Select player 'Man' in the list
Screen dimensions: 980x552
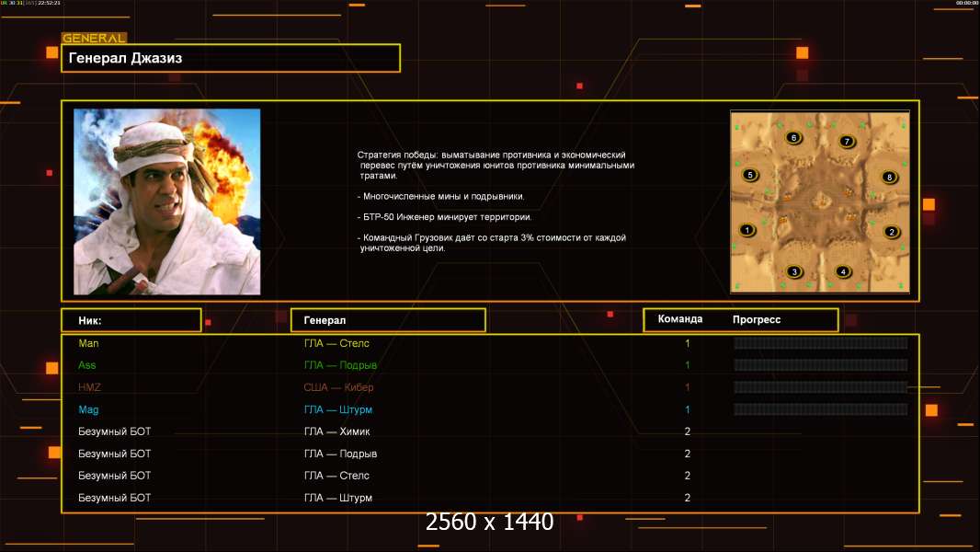[88, 343]
